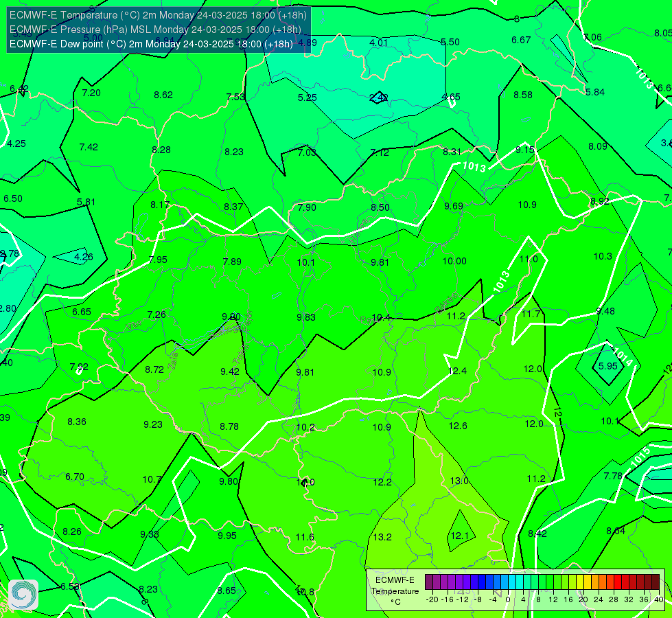Image resolution: width=672 pixels, height=618 pixels.
Task: Click the 8.58 dew point value
Action: click(523, 95)
